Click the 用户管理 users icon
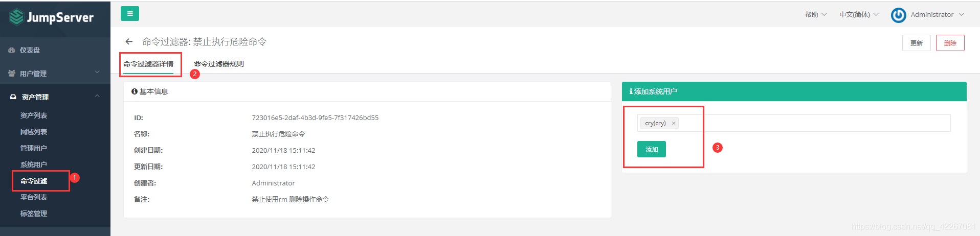 coord(11,74)
